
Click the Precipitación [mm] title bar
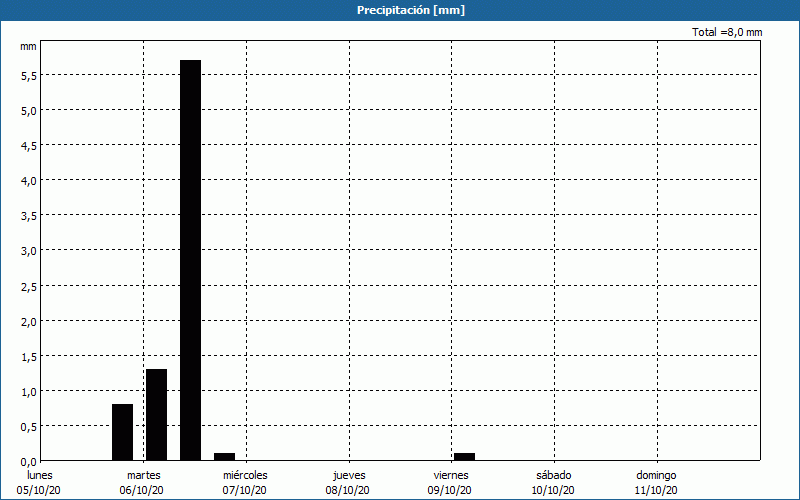point(400,10)
